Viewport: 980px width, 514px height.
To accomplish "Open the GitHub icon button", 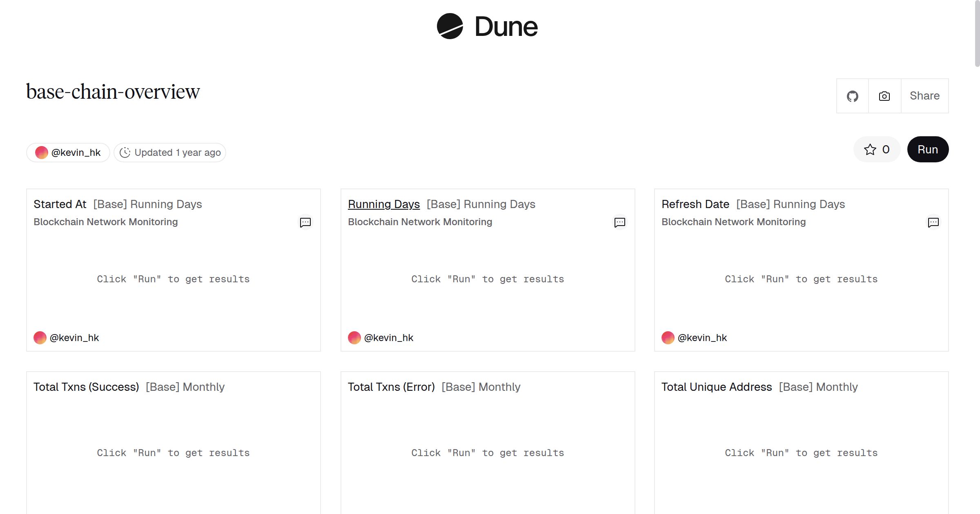I will tap(852, 96).
